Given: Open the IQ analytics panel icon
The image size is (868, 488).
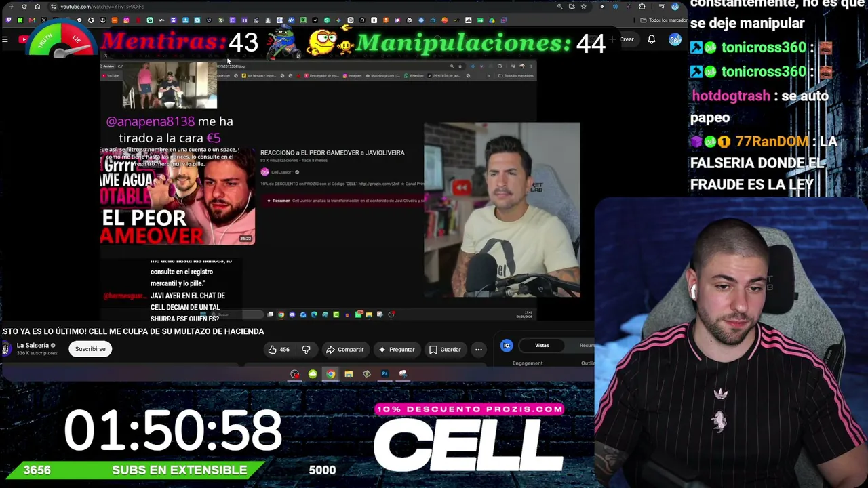Looking at the screenshot, I should point(507,346).
